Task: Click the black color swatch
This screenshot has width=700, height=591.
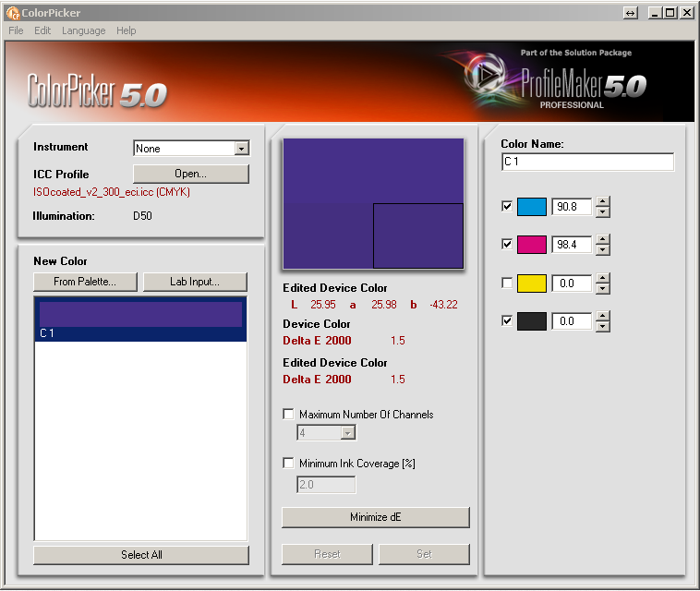Action: pyautogui.click(x=532, y=321)
